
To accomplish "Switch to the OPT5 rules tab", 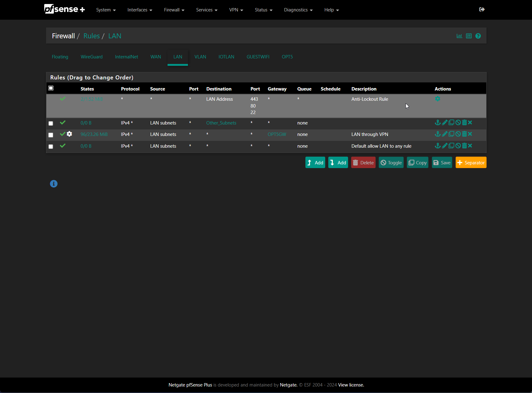I will tap(287, 57).
